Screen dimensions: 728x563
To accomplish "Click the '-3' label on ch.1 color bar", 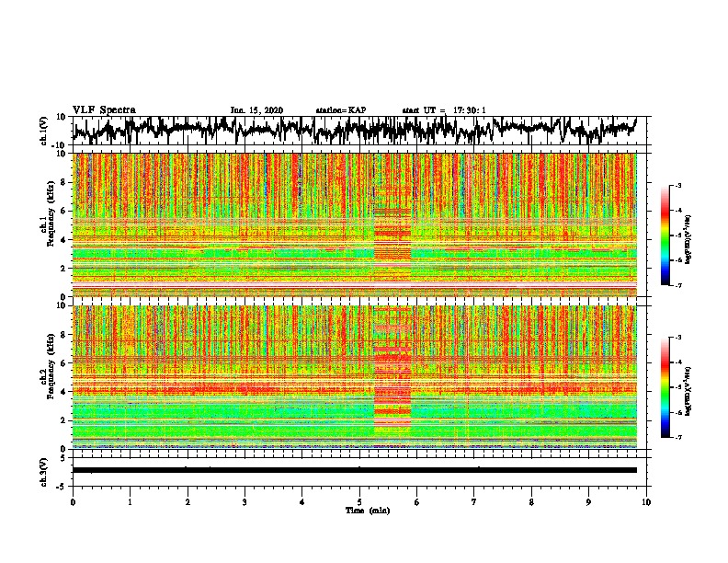I will (x=677, y=185).
